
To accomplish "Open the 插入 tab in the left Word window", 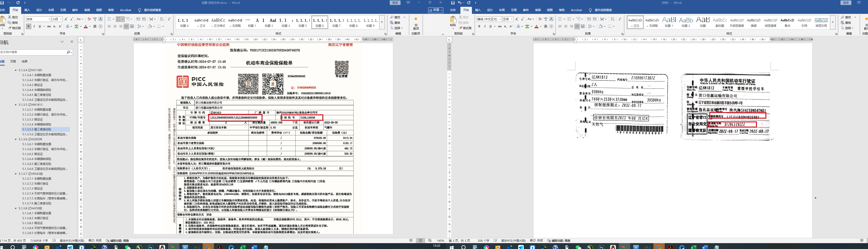I will 27,10.
